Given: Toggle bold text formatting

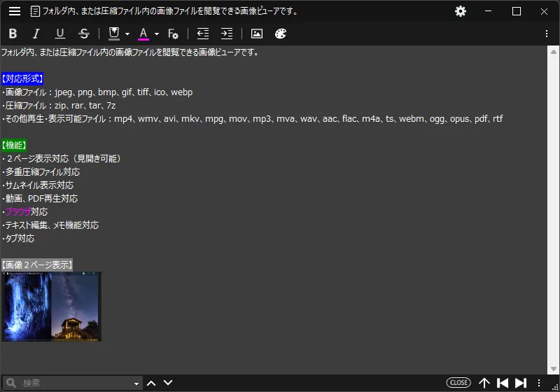Looking at the screenshot, I should pyautogui.click(x=13, y=34).
